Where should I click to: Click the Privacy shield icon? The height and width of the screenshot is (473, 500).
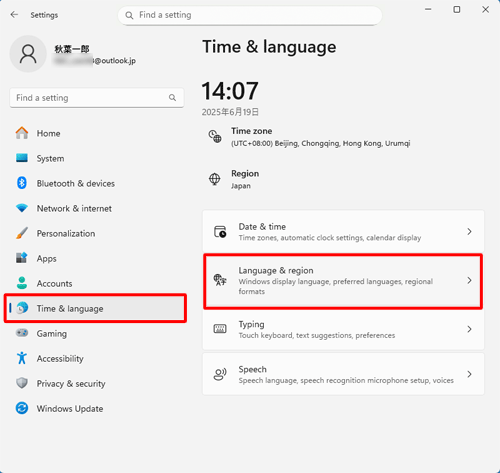coord(22,383)
